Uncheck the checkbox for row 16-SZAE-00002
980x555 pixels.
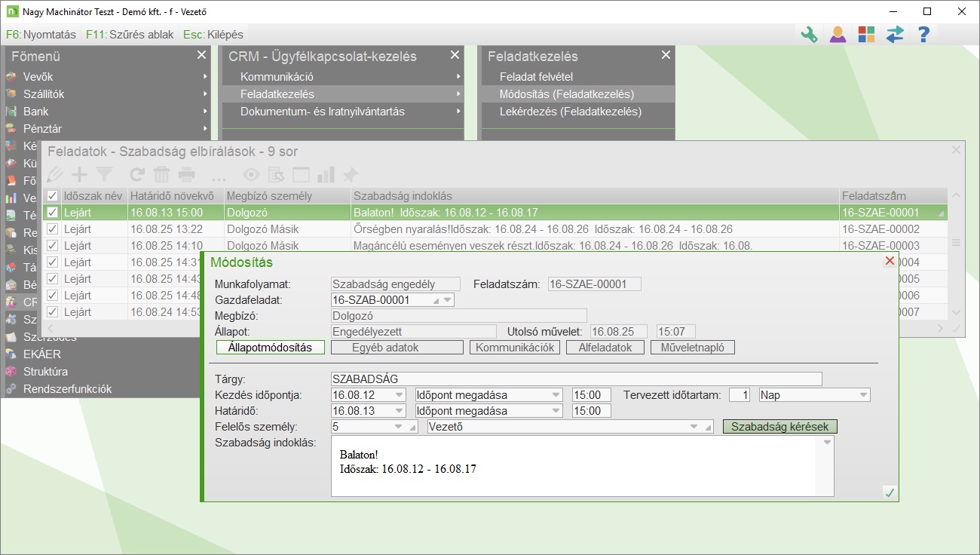coord(52,229)
